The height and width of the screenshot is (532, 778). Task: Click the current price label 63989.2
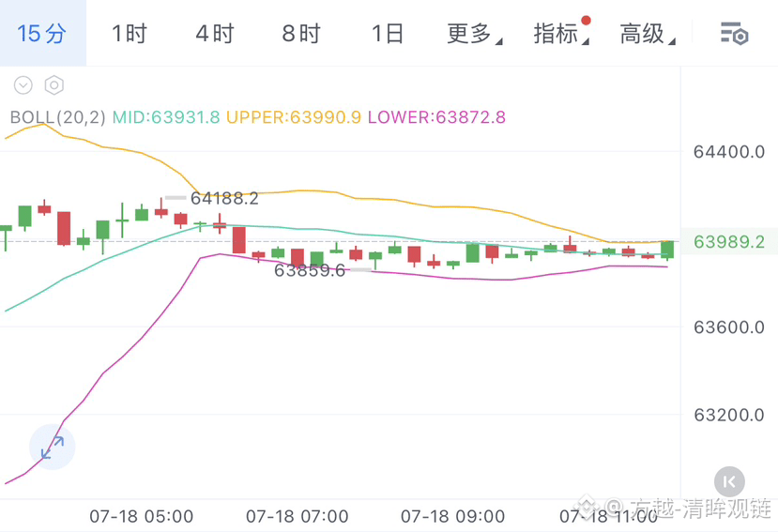[x=729, y=242]
